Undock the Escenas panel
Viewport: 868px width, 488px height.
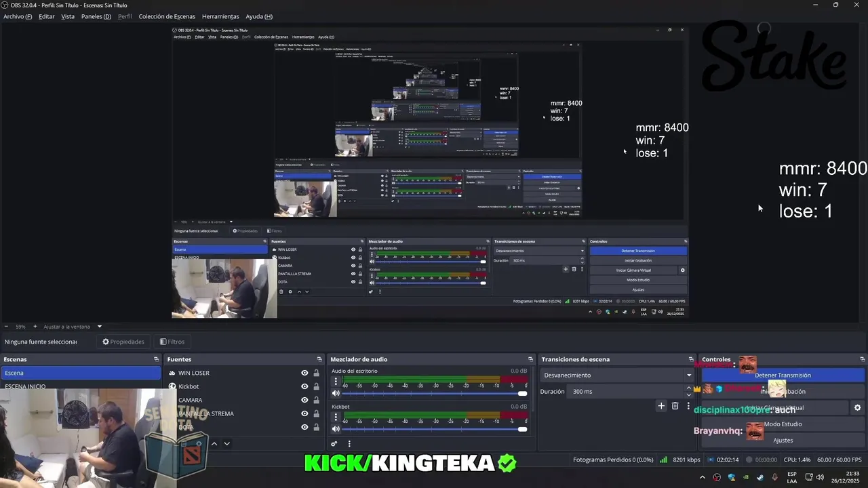(x=157, y=359)
